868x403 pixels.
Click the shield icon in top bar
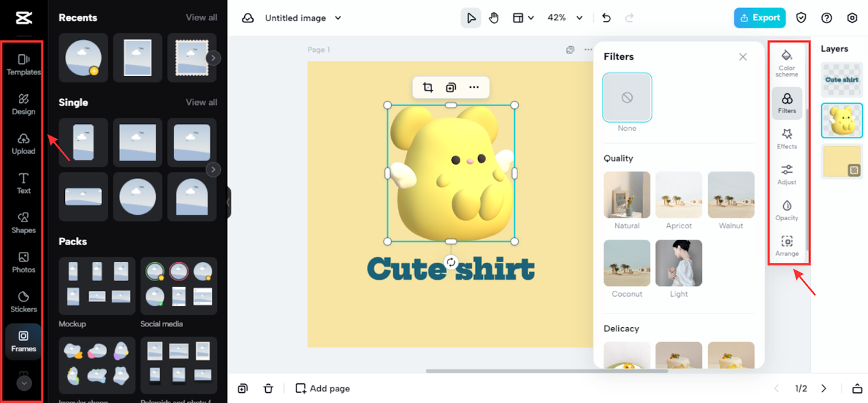pos(802,18)
